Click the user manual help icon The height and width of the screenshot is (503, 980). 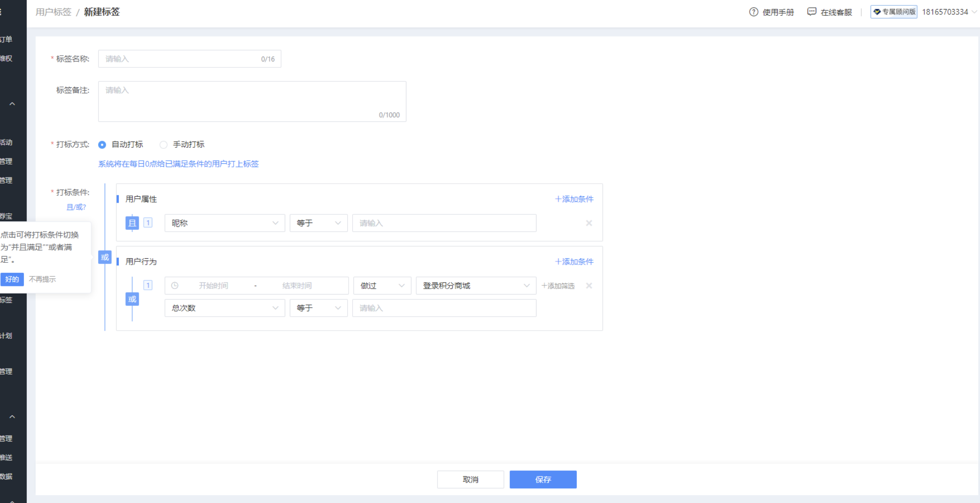[753, 12]
